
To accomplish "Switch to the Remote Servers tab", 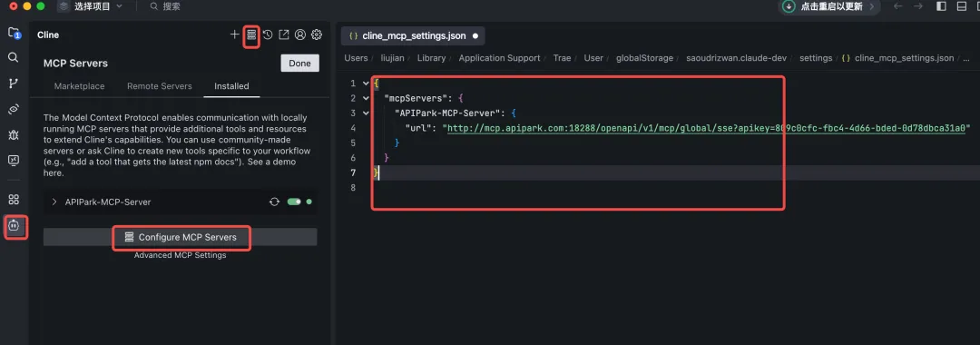I will click(x=160, y=86).
